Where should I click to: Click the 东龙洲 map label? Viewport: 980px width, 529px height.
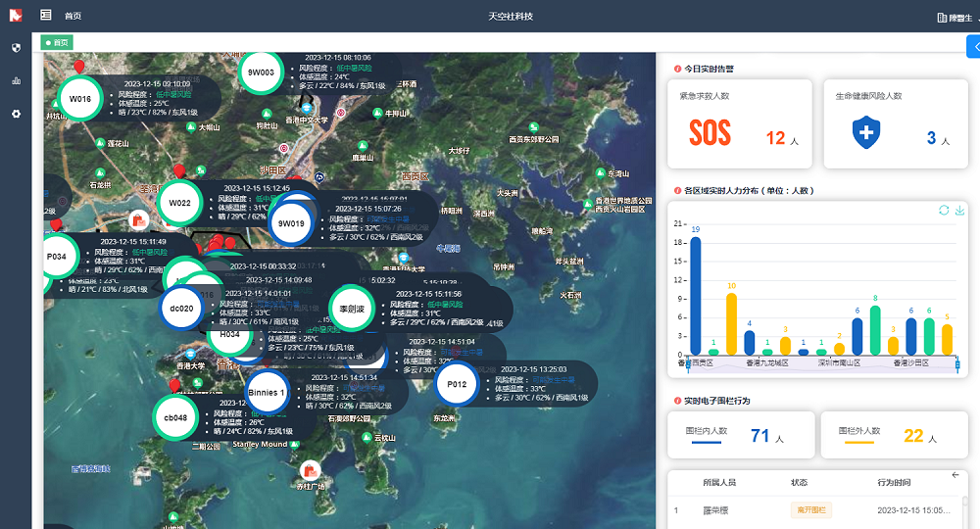pos(444,418)
